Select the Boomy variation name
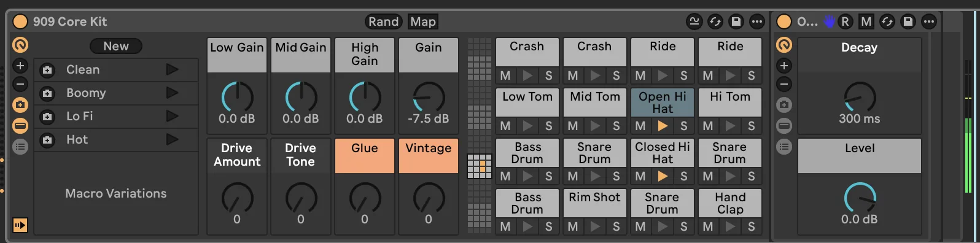This screenshot has height=243, width=980. pyautogui.click(x=86, y=93)
